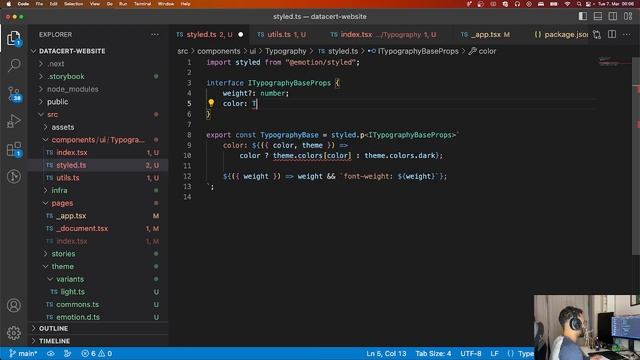Click the editor minimap preview

[x=615, y=62]
